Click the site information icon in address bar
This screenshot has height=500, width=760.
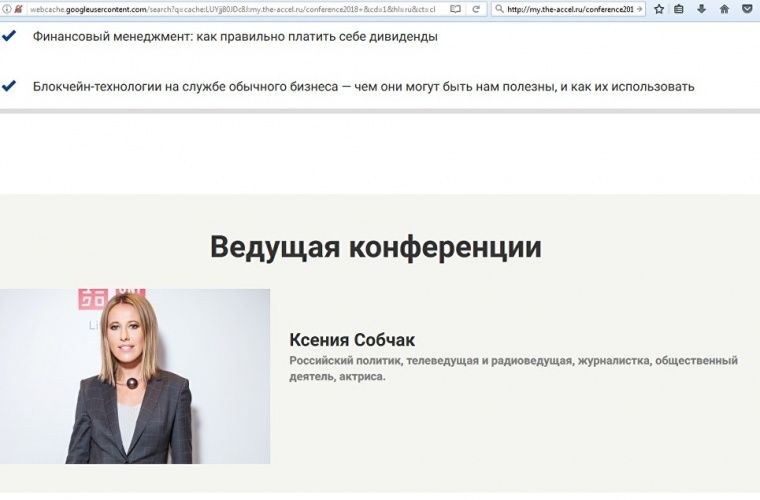(x=6, y=9)
